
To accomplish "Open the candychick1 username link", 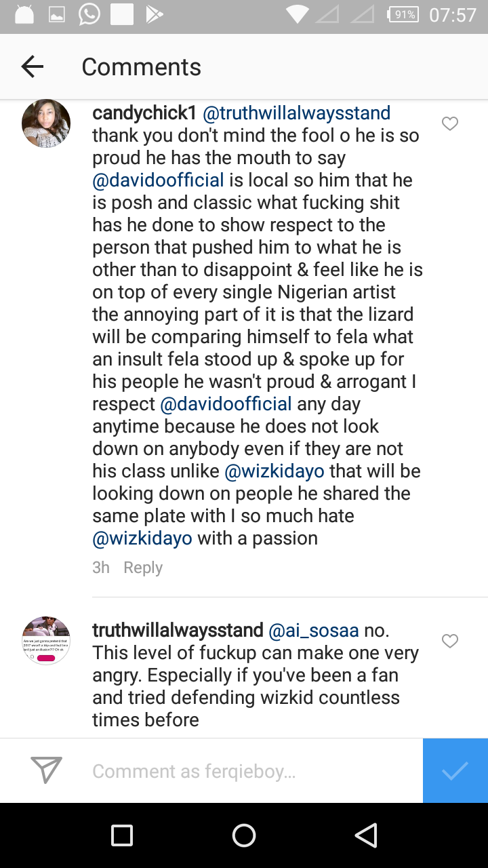I will click(x=144, y=113).
